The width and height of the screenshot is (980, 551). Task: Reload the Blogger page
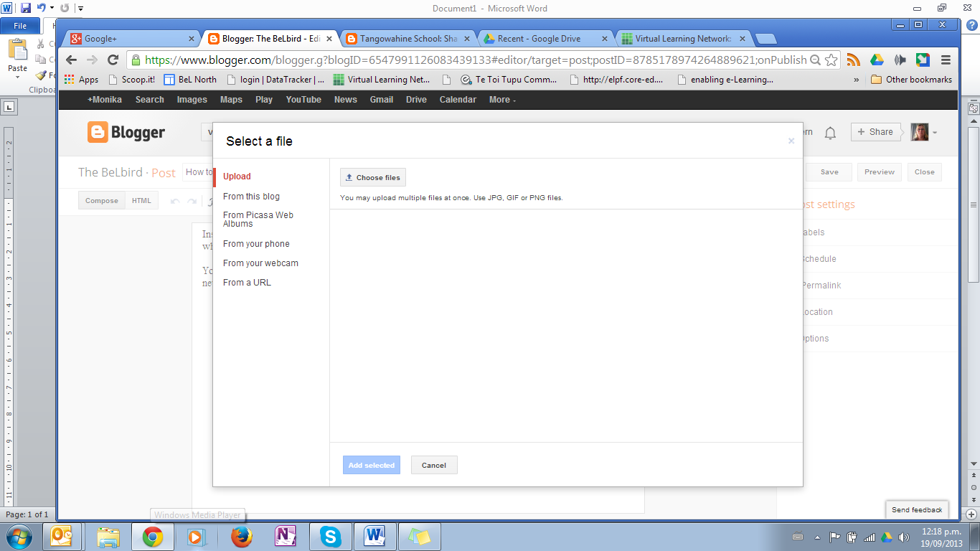tap(113, 60)
